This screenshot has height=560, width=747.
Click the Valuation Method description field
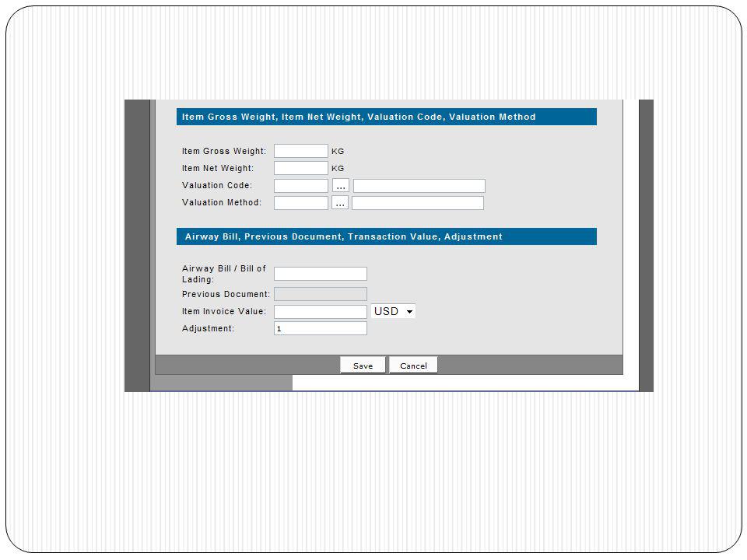418,203
